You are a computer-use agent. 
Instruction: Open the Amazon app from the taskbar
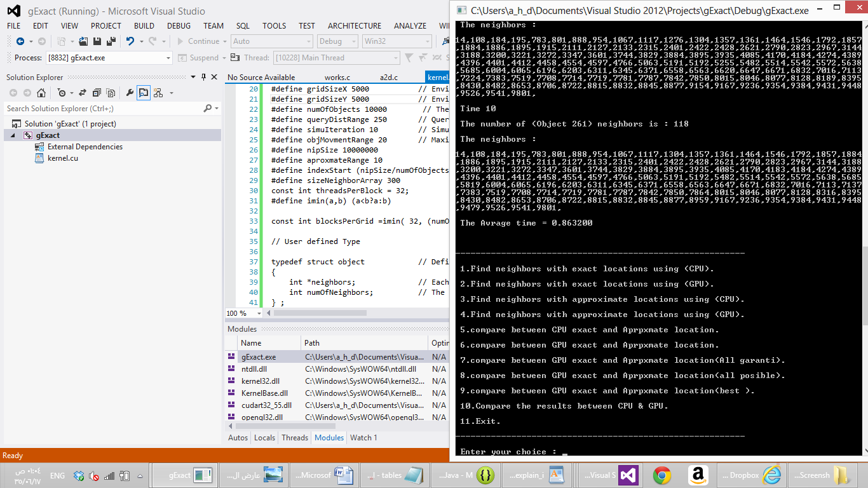tap(698, 475)
